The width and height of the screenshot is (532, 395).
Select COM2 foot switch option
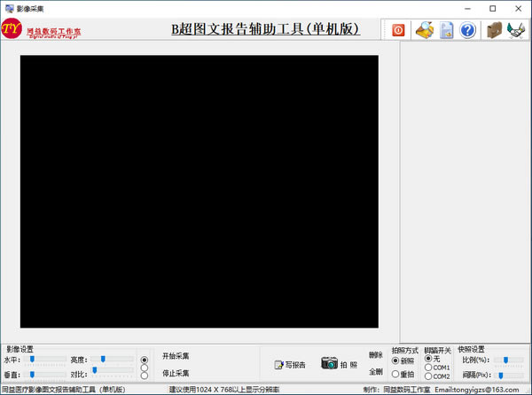point(430,376)
